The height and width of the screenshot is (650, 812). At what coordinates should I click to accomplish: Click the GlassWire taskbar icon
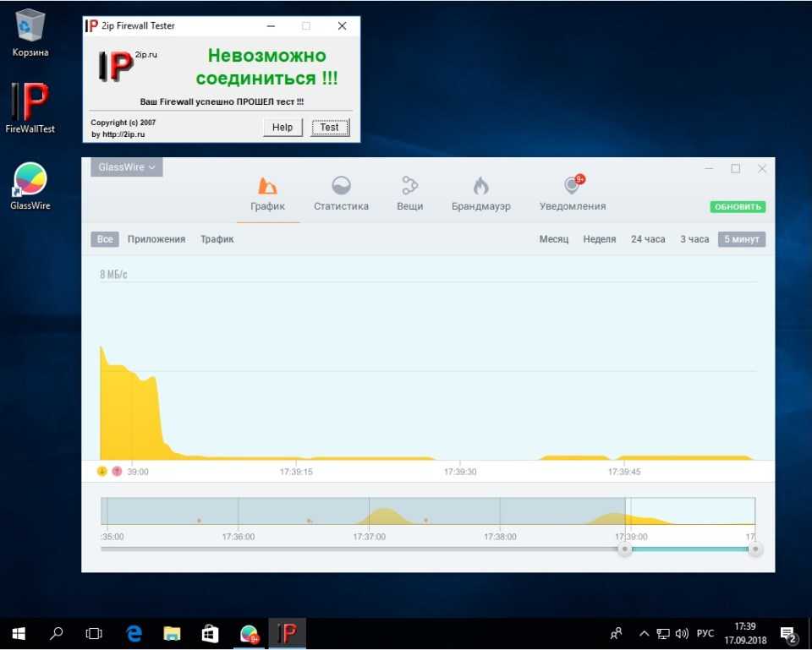(x=249, y=633)
